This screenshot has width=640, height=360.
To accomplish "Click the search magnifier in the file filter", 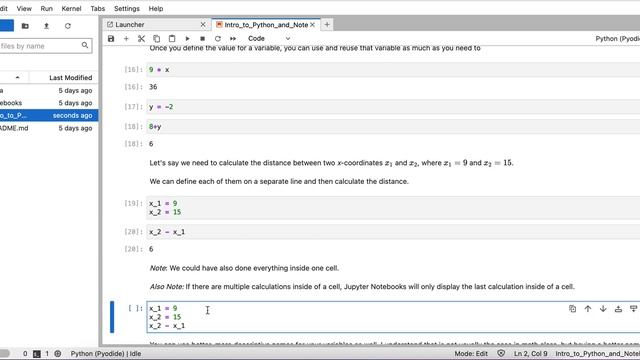I will tap(84, 45).
